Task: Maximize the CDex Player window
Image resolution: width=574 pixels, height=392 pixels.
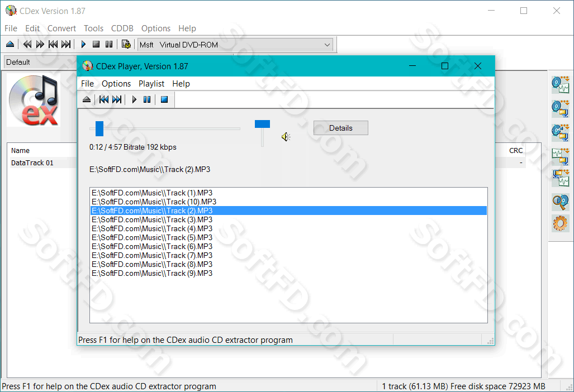Action: [445, 66]
